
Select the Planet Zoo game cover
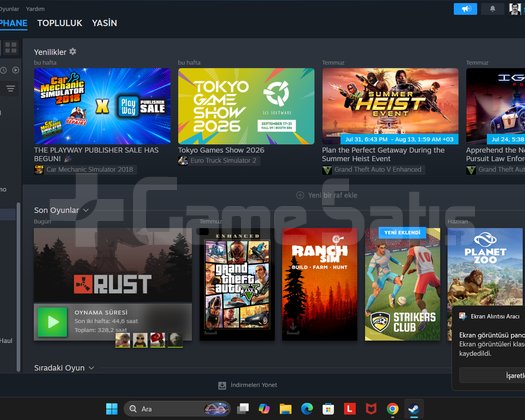click(x=485, y=267)
